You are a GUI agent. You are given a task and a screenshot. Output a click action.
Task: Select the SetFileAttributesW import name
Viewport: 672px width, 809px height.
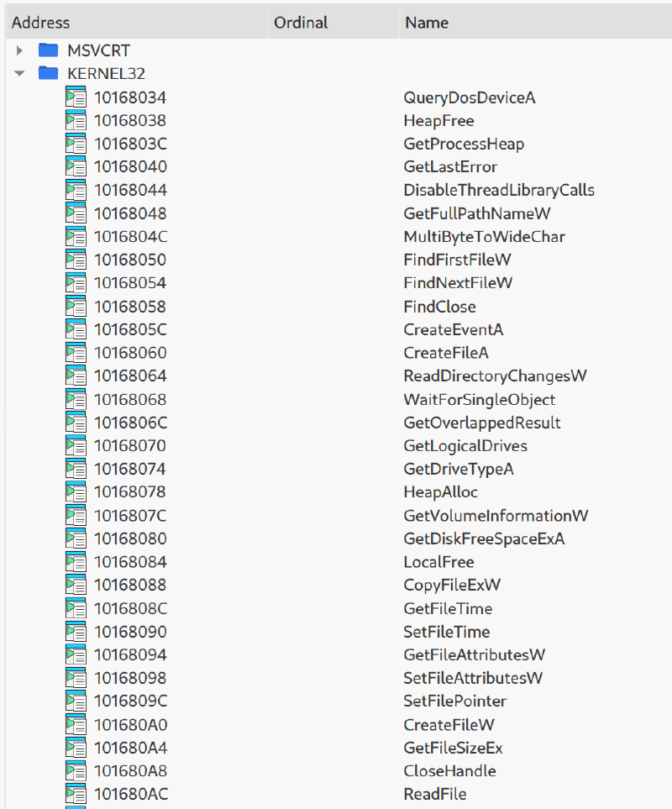[473, 679]
